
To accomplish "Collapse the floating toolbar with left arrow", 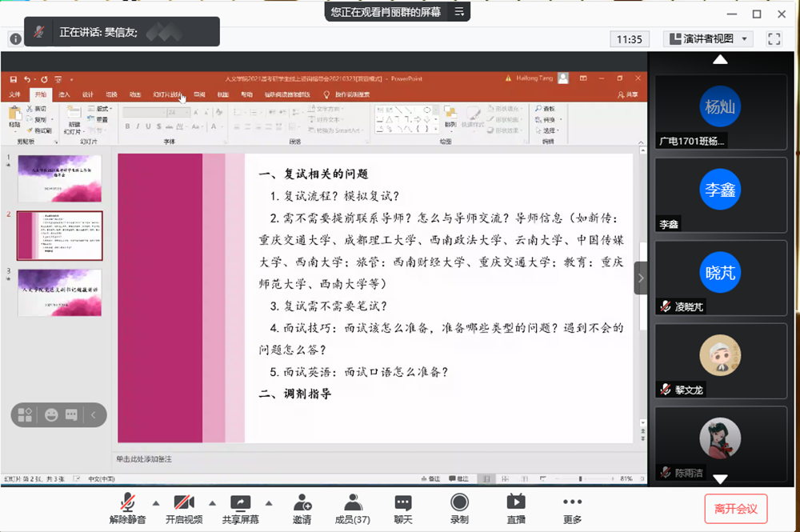I will 94,415.
